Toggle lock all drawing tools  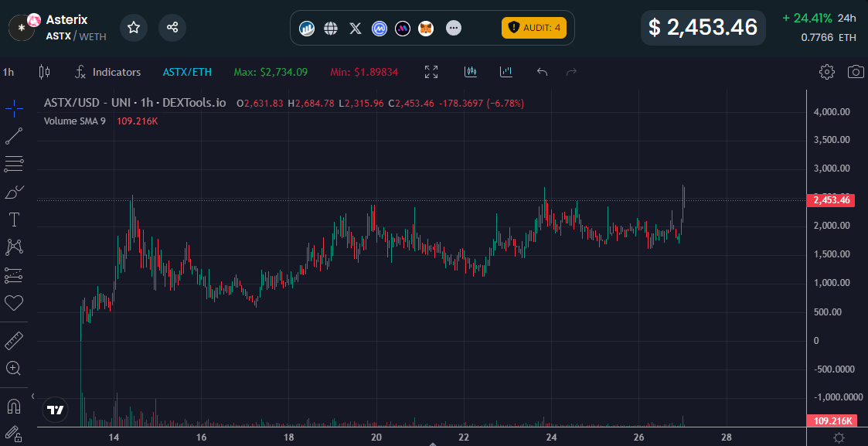click(14, 434)
